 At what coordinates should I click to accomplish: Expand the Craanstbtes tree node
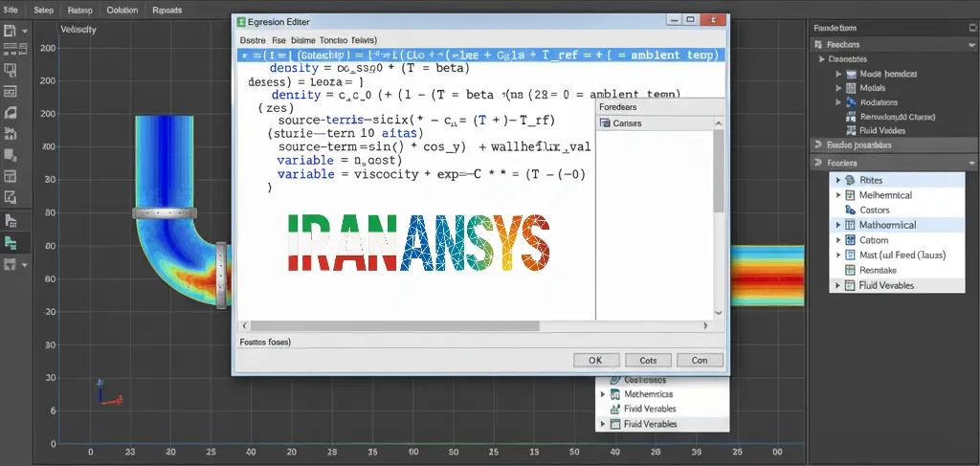point(821,59)
